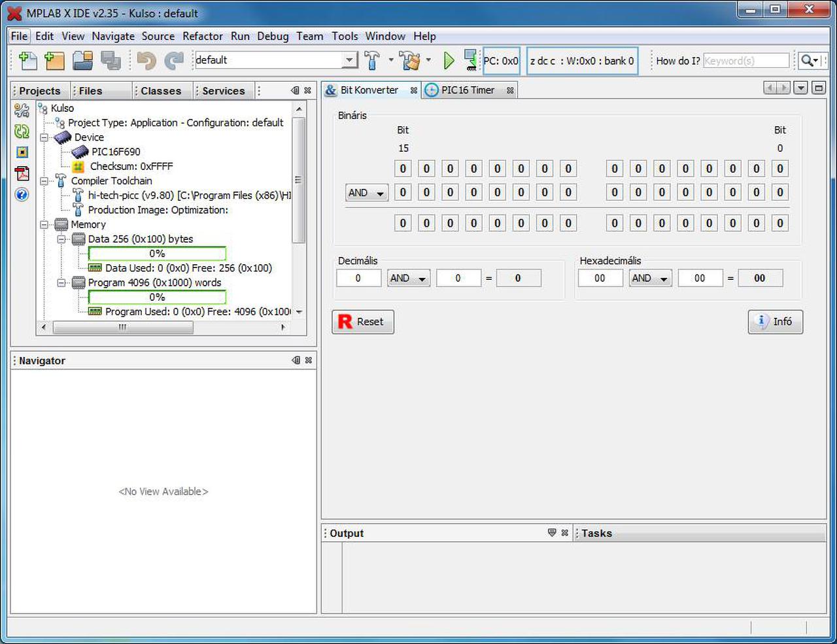Click the blue help icon in the dashboard
837x644 pixels.
click(x=22, y=194)
